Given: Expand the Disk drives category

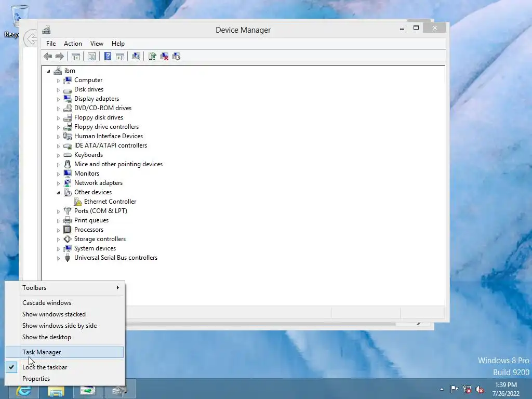Looking at the screenshot, I should pyautogui.click(x=58, y=90).
